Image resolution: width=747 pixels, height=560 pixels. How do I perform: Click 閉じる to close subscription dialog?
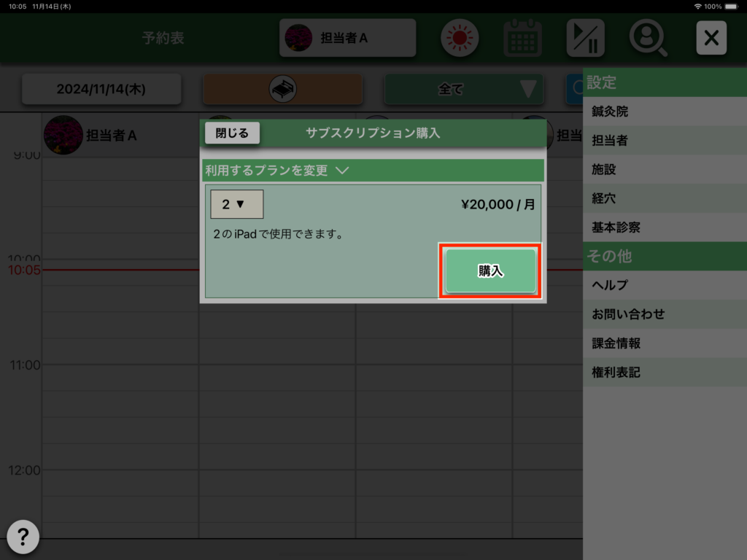point(232,133)
